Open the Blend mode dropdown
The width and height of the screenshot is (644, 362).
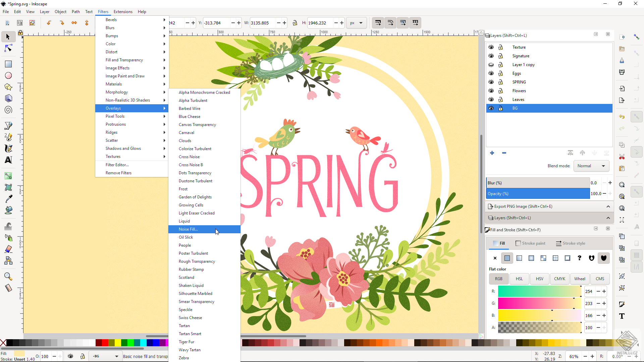pos(591,166)
